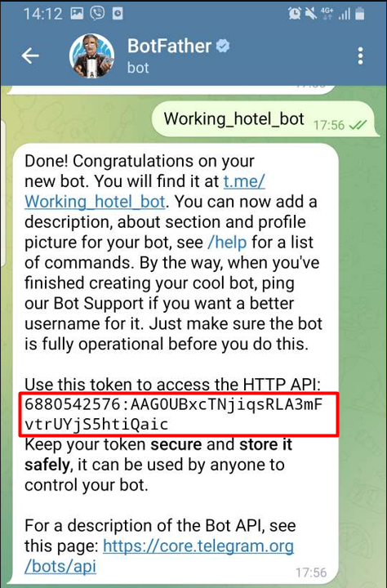Open the three-dot options menu
This screenshot has width=387, height=588.
[x=360, y=56]
